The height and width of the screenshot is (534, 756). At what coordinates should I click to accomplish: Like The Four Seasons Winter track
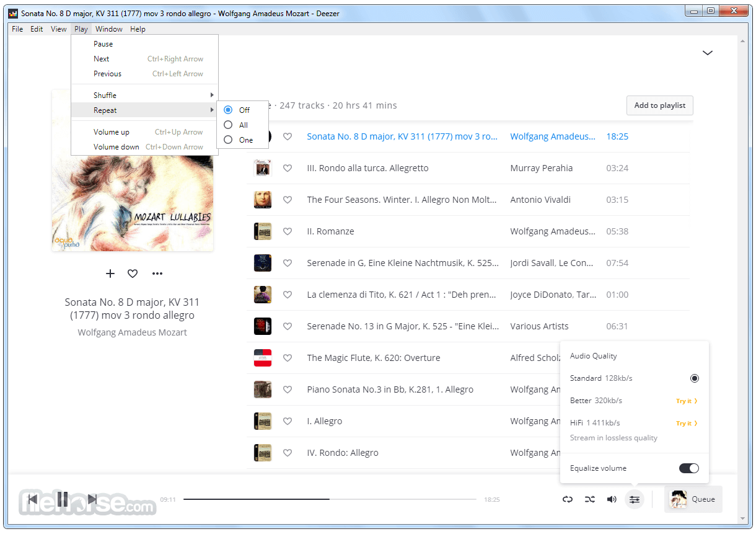point(288,200)
